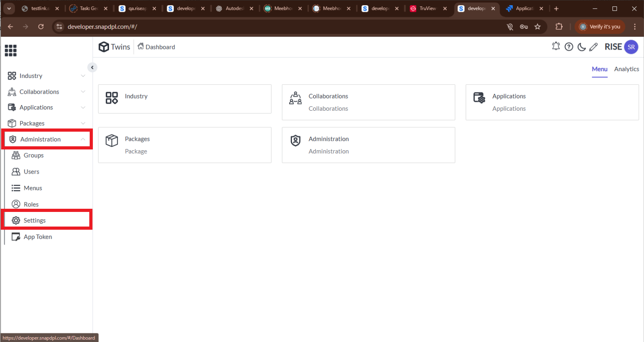Open browser extensions puzzle icon
The height and width of the screenshot is (342, 644).
559,26
